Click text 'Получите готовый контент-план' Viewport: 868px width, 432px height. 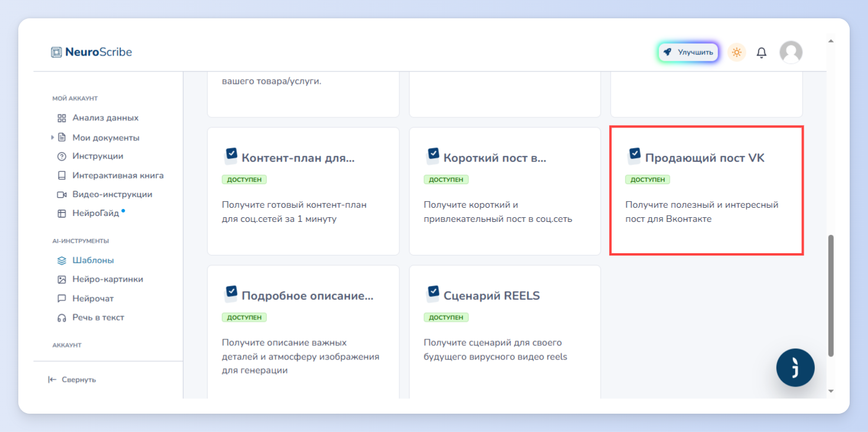(294, 205)
